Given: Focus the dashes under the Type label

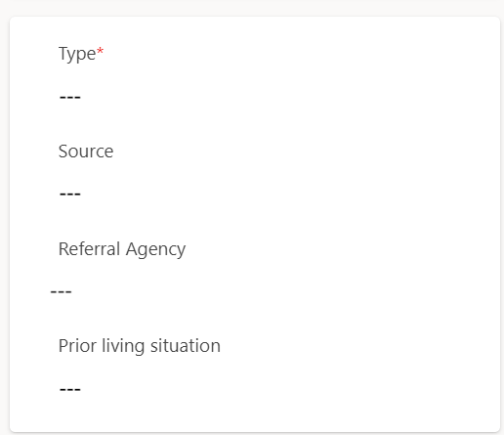Looking at the screenshot, I should tap(70, 97).
